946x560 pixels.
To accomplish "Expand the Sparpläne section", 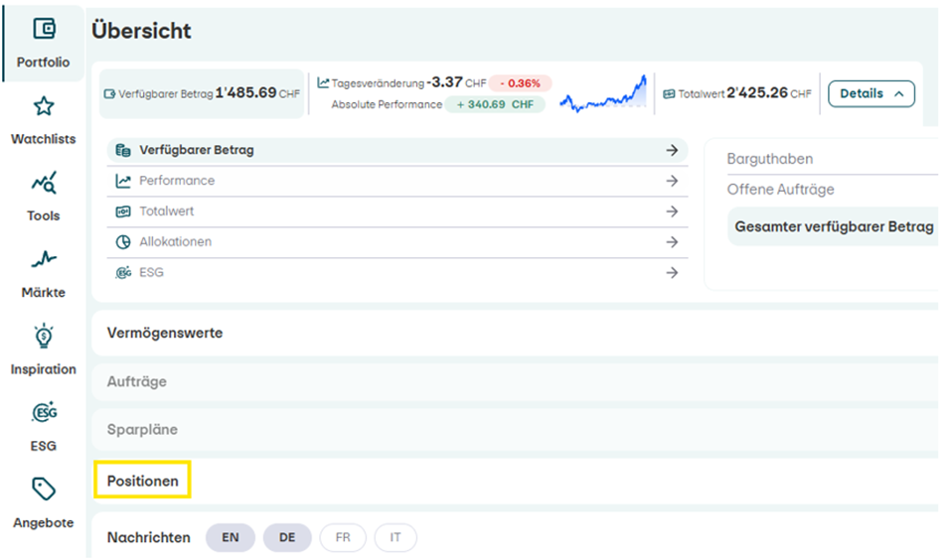I will pyautogui.click(x=142, y=430).
